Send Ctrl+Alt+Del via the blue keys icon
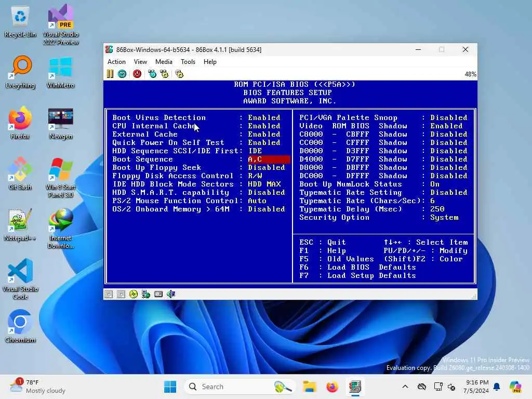Viewport: 532px width, 399px height. [x=152, y=74]
